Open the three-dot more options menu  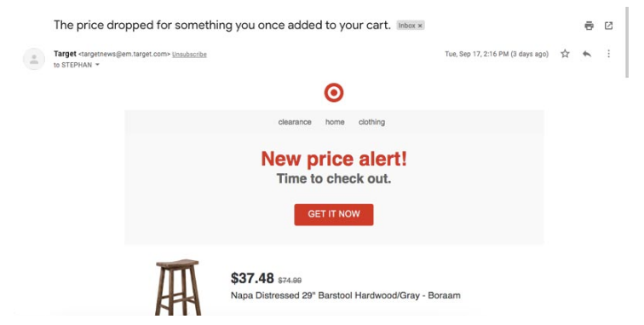[x=609, y=54]
